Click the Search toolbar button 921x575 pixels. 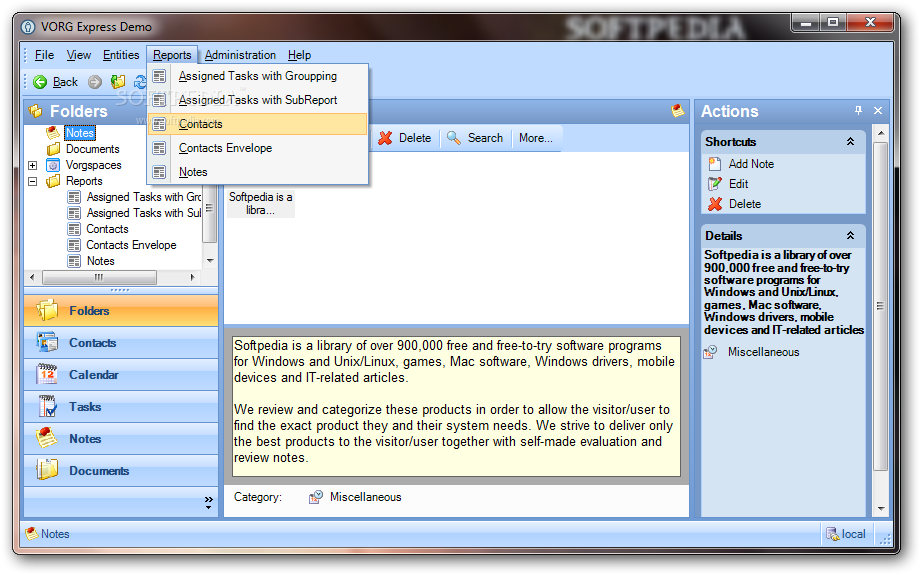(475, 138)
